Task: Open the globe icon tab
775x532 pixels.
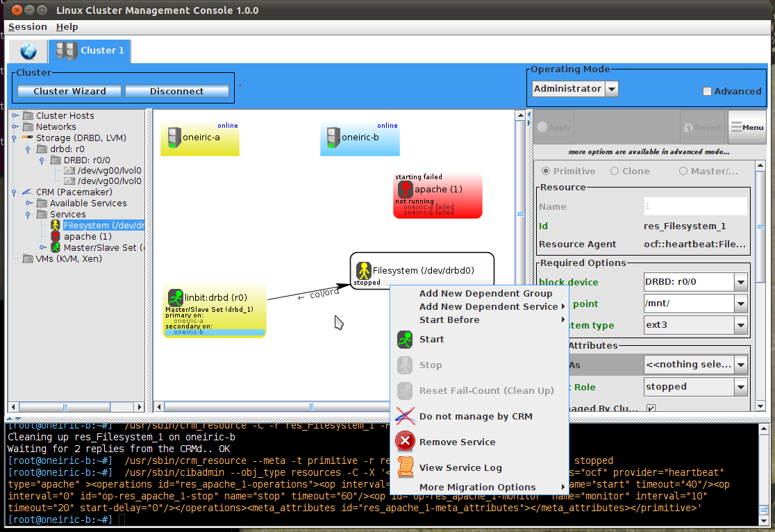Action: pos(26,51)
